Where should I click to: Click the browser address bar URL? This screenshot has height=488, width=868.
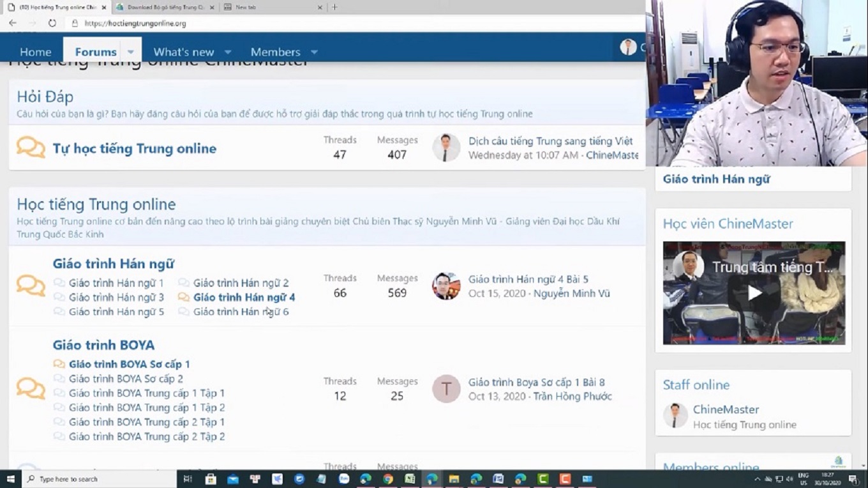(135, 23)
